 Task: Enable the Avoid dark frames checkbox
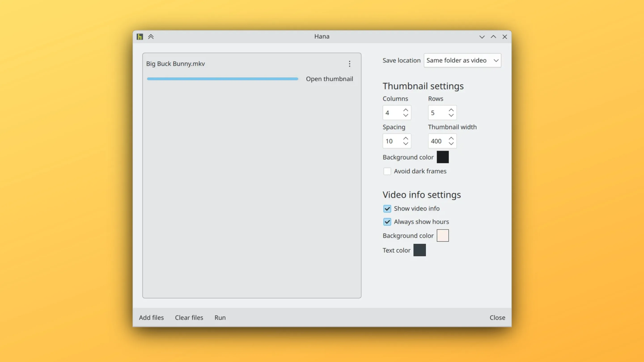[x=387, y=171]
